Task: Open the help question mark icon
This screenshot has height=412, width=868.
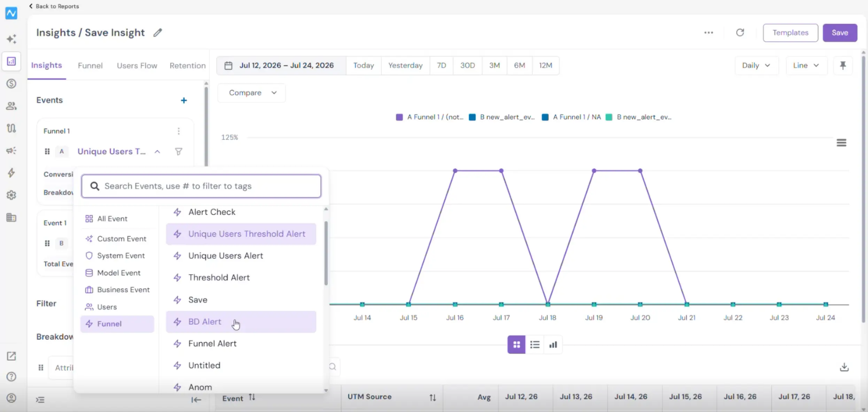Action: (11, 377)
